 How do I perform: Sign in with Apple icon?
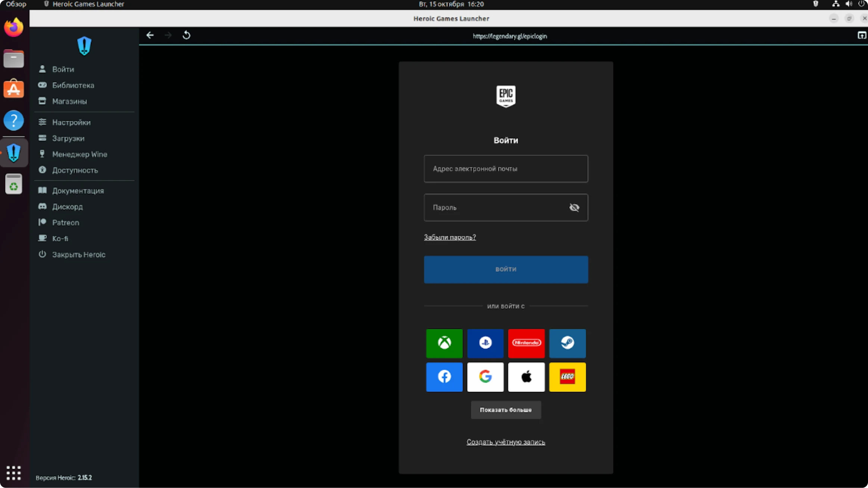coord(526,376)
